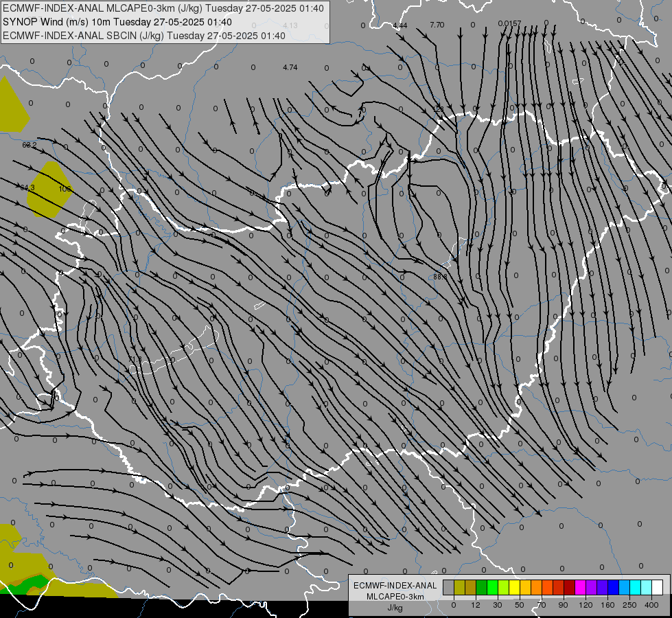Select the dark green legend swatch after 12
This screenshot has width=672, height=618.
[482, 587]
